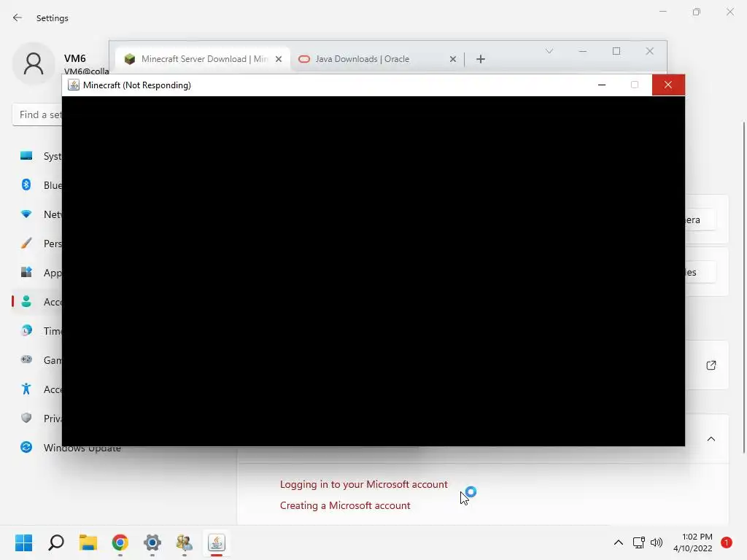Click the Java icon in Minecraft title bar
The image size is (747, 560).
74,85
